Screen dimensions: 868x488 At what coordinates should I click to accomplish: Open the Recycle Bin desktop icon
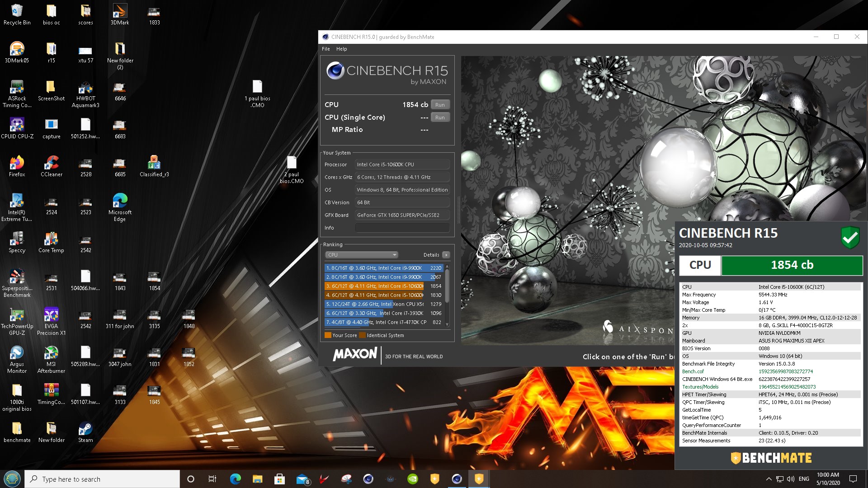pyautogui.click(x=17, y=14)
